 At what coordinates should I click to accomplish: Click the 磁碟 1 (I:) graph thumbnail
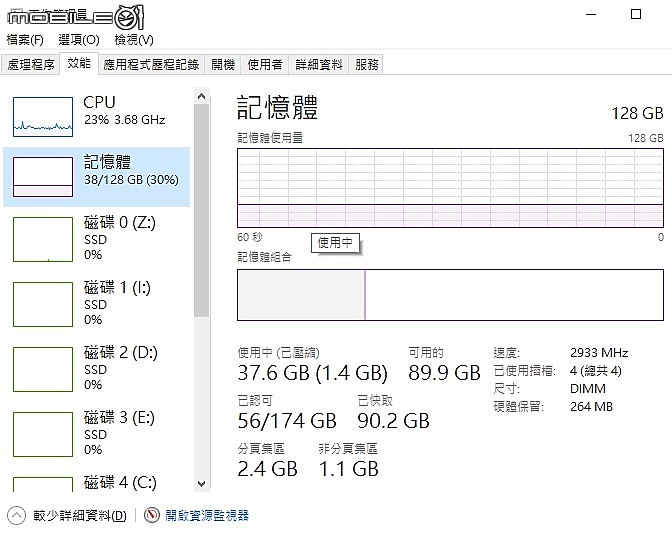[x=43, y=303]
